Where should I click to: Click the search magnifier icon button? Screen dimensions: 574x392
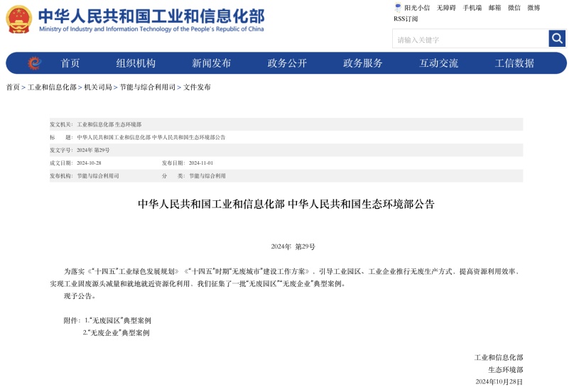[557, 38]
